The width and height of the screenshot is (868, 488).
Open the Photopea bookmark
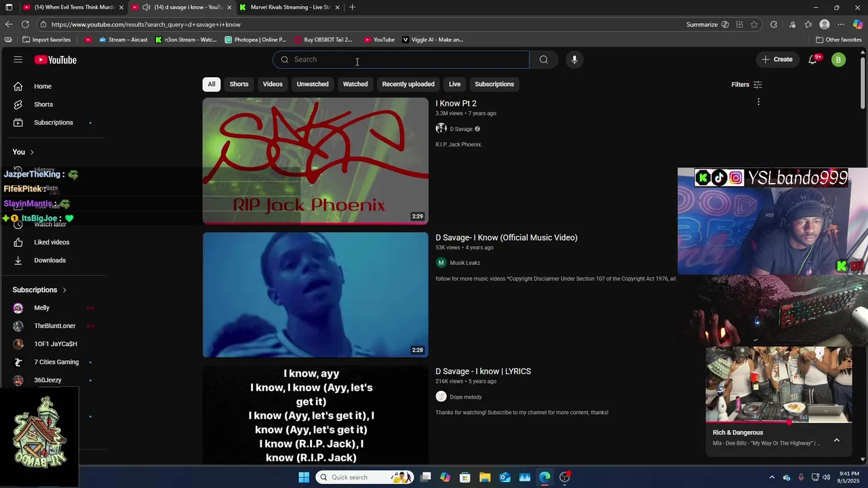[x=256, y=40]
